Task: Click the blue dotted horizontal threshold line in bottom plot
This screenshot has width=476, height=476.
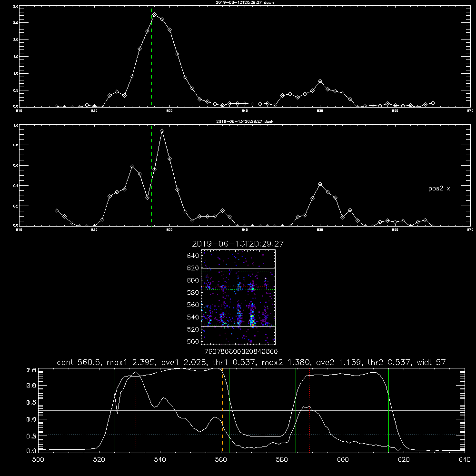Action: pyautogui.click(x=252, y=435)
